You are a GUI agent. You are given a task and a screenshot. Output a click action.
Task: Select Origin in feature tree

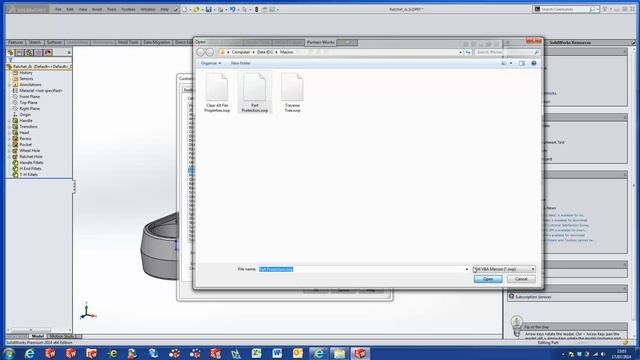25,115
